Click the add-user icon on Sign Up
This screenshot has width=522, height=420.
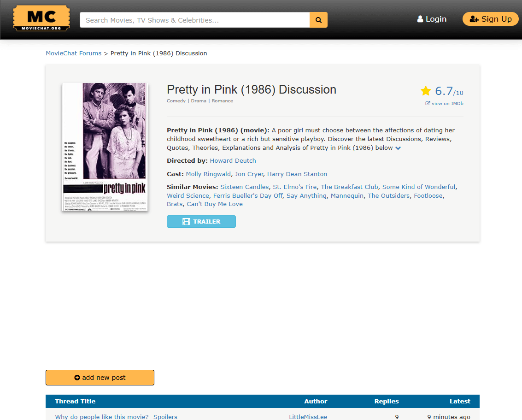point(474,19)
